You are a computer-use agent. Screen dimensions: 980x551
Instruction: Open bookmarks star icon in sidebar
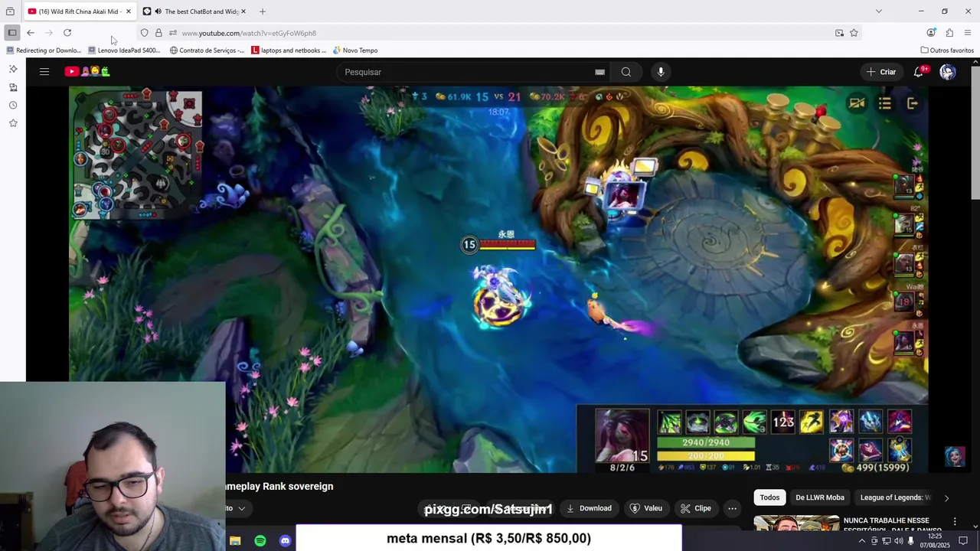click(13, 123)
